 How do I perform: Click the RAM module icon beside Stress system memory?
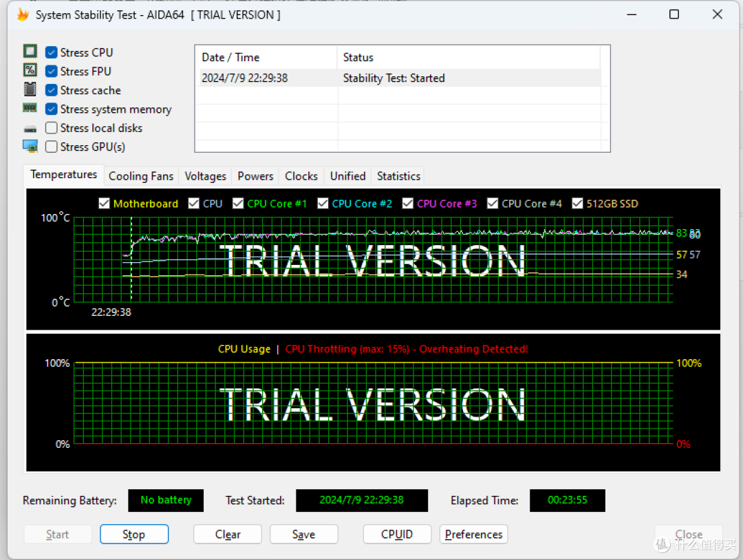(x=30, y=108)
